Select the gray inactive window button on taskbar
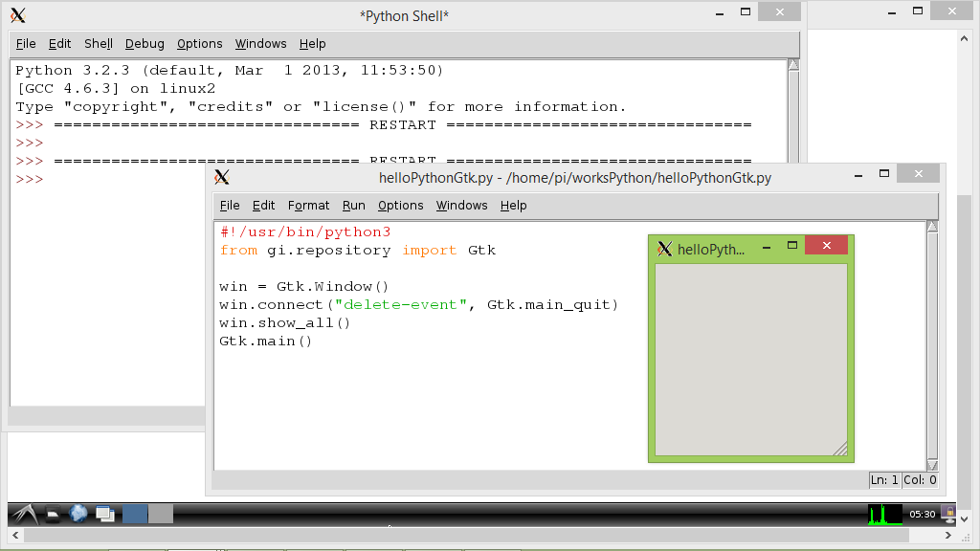The image size is (980, 551). (160, 514)
